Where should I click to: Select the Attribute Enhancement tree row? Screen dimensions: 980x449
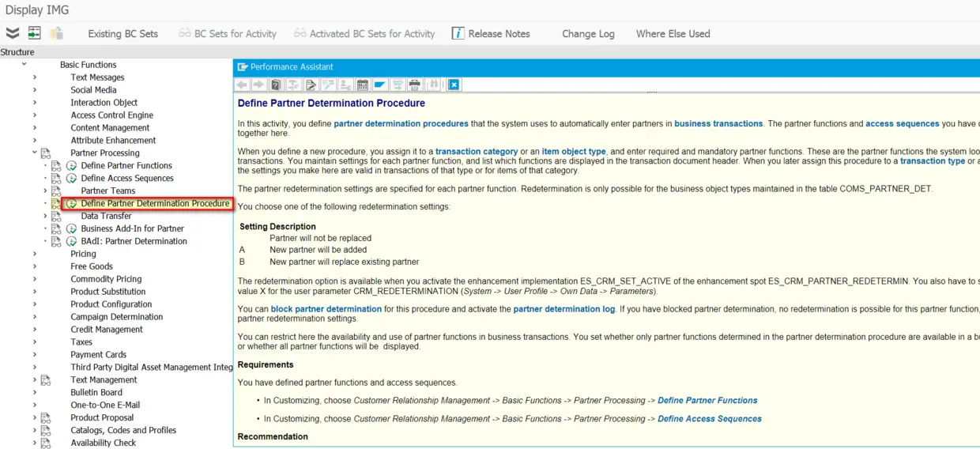(x=113, y=140)
